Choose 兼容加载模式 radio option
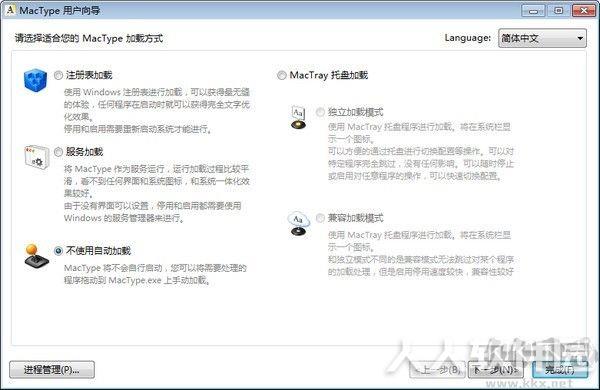This screenshot has width=600, height=390. coord(320,218)
